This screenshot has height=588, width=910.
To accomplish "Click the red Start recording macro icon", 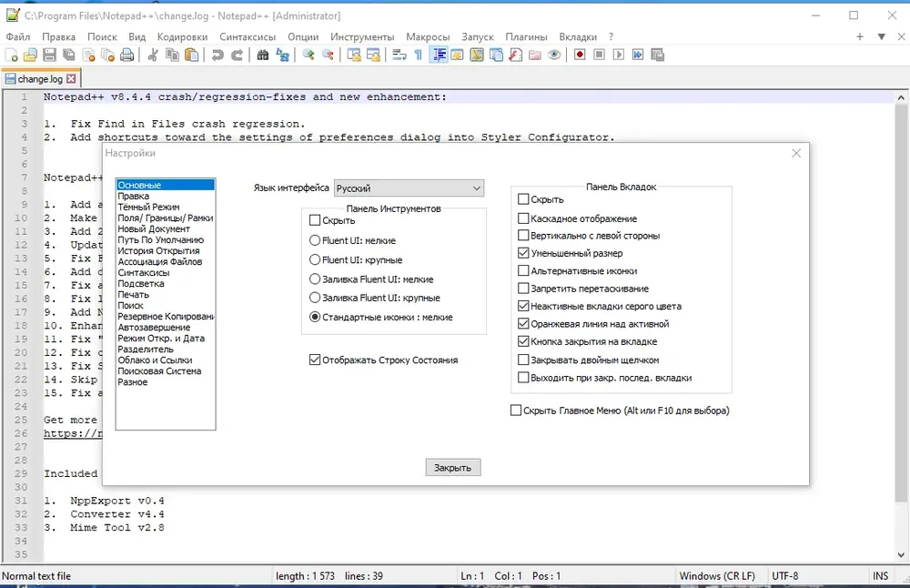I will tap(579, 55).
